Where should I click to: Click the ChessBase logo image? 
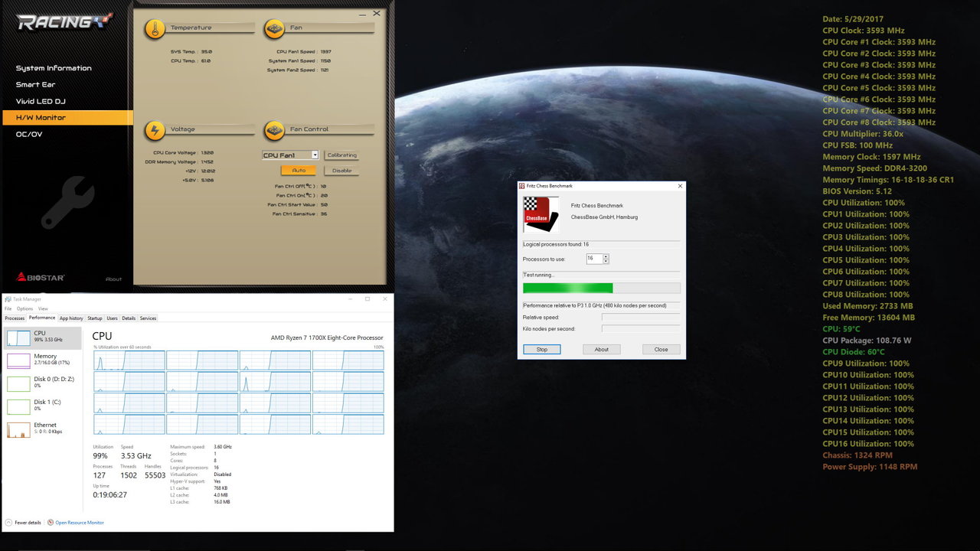(541, 214)
